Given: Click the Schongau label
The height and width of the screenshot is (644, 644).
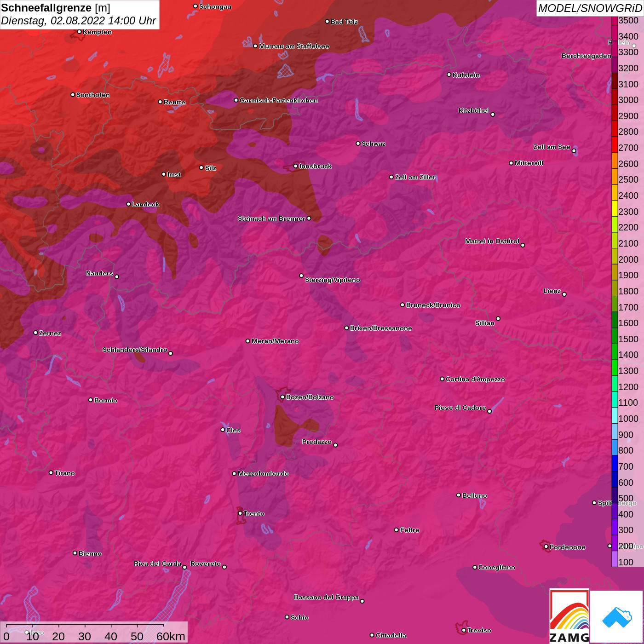Looking at the screenshot, I should coord(215,6).
